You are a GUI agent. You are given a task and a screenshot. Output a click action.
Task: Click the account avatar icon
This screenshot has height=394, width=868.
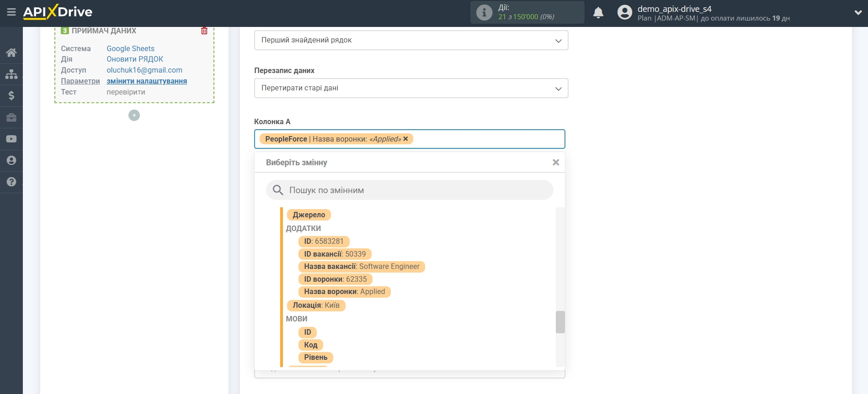[x=625, y=12]
